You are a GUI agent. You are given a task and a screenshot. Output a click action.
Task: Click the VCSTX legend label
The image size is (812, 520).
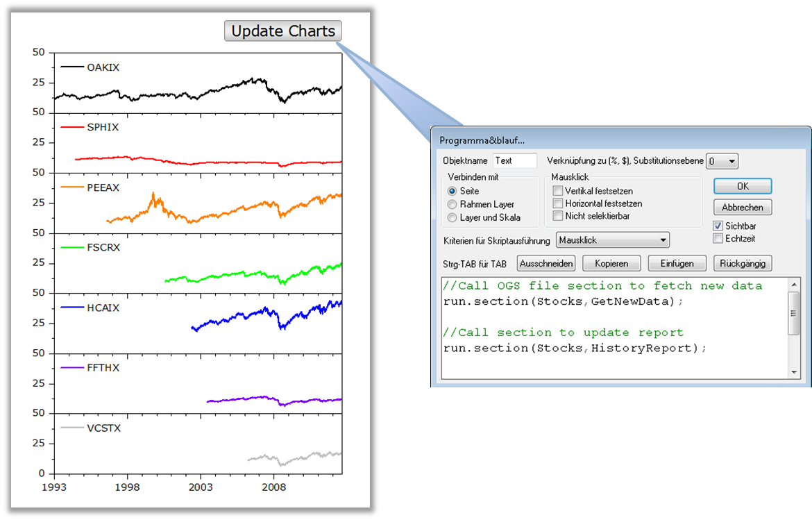click(103, 428)
